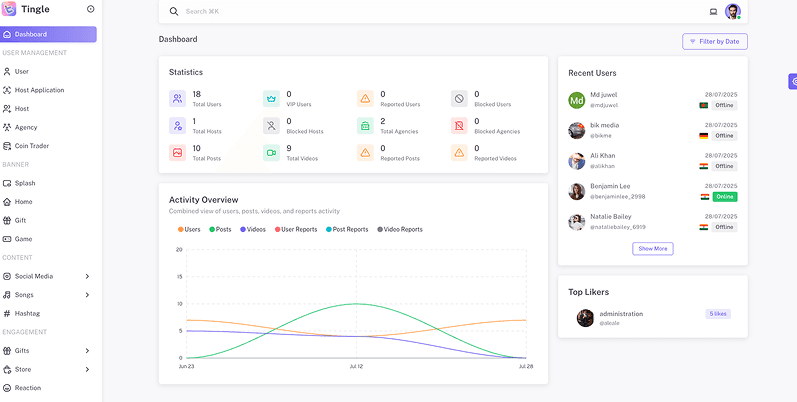Expand the Social Media submenu chevron
797x402 pixels.
(87, 276)
